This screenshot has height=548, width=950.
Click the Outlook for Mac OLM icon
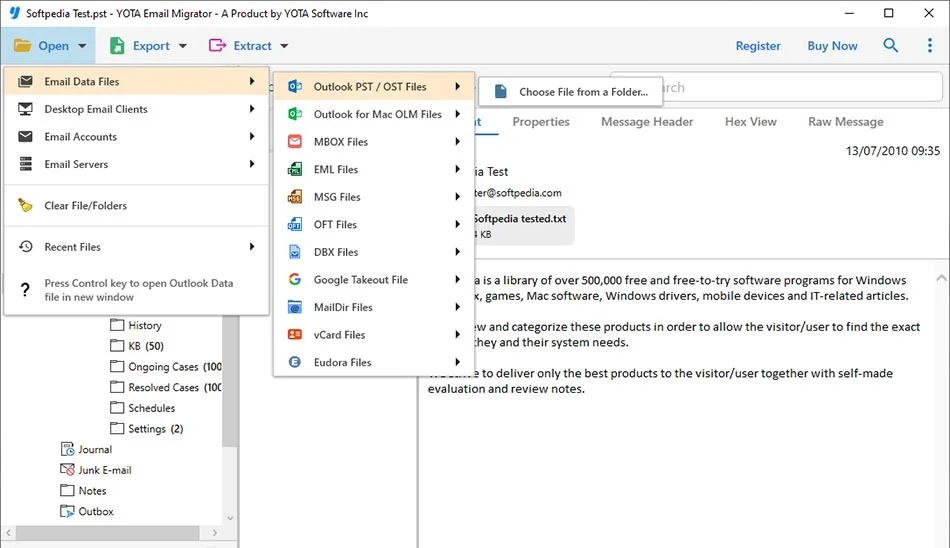pos(295,114)
